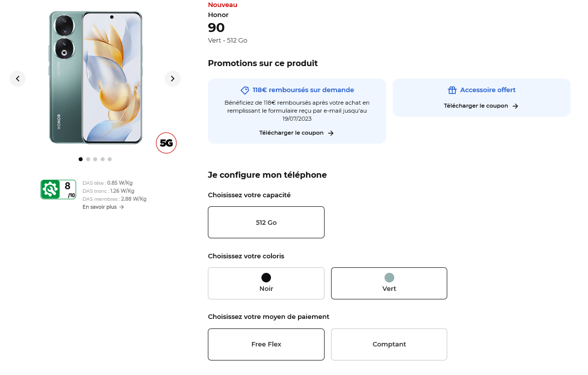The width and height of the screenshot is (588, 375).
Task: Select the Vert color option
Action: [389, 283]
